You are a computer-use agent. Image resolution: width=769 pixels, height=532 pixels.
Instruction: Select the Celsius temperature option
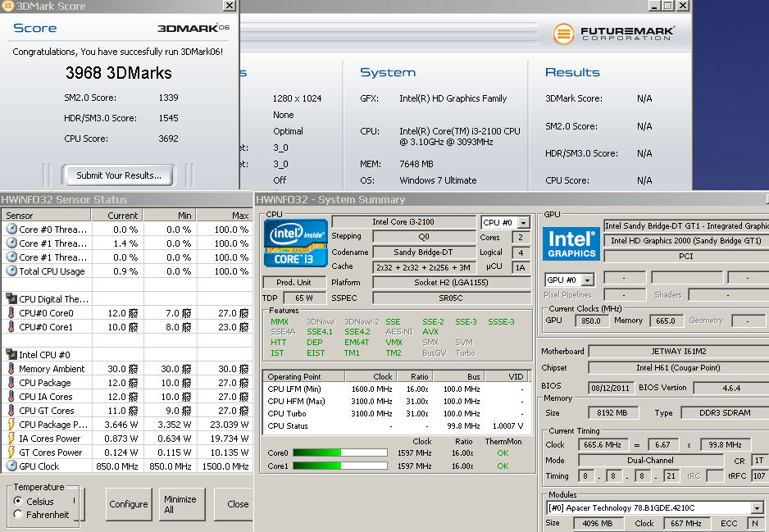[18, 501]
